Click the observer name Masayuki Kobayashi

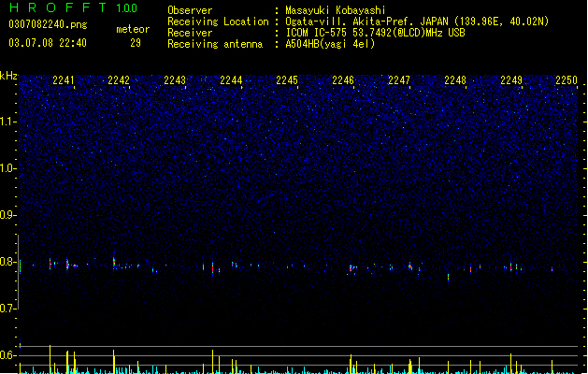(336, 10)
